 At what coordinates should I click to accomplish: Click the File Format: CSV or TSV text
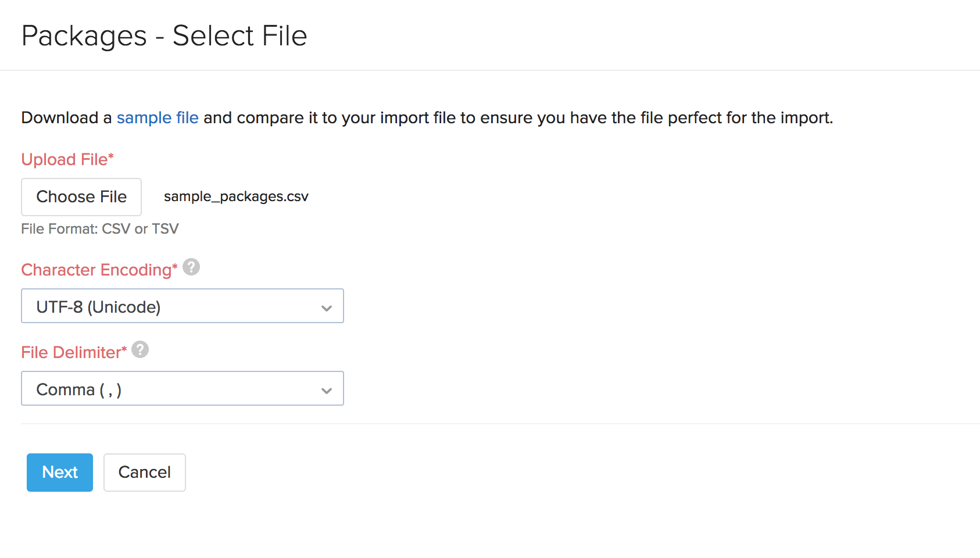coord(99,228)
